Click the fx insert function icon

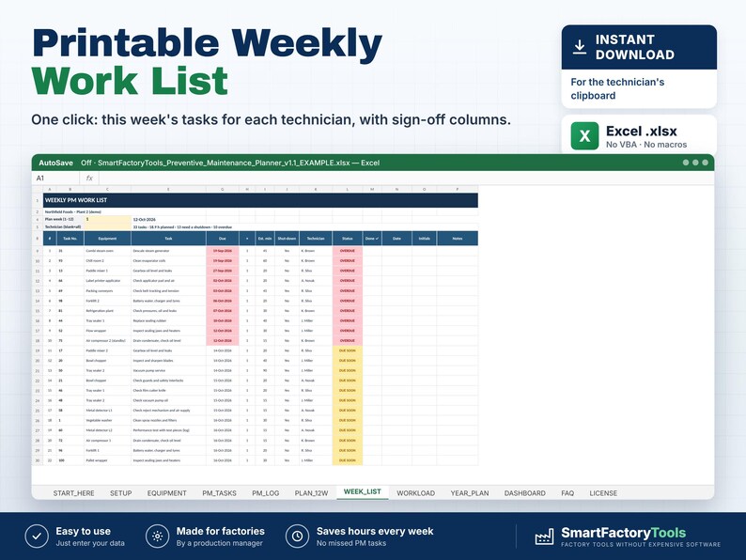[x=89, y=178]
